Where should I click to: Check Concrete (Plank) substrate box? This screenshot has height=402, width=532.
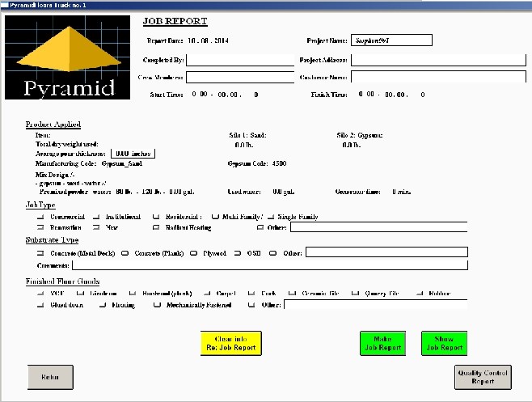tap(125, 253)
